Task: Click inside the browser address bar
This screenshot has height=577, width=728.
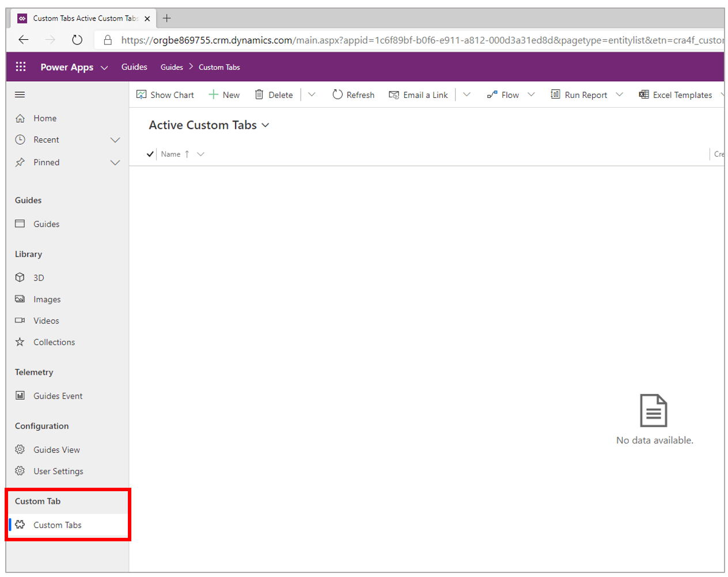Action: [346, 40]
